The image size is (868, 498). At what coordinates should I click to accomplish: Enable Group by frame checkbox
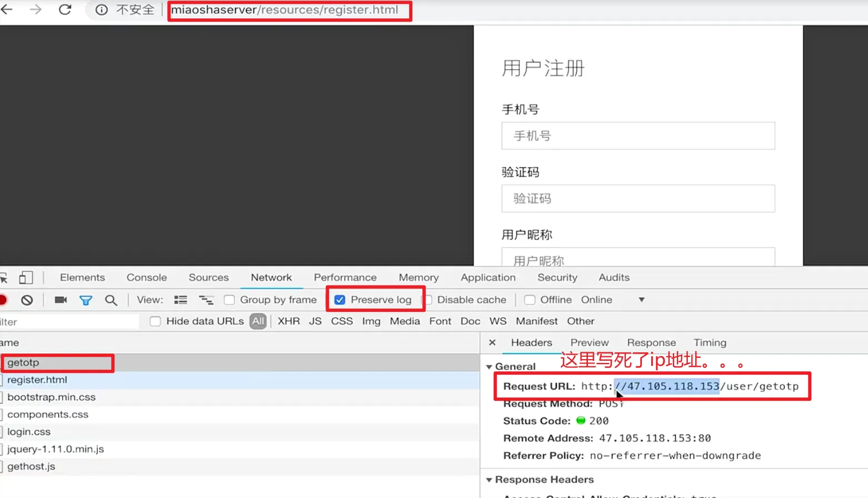pos(229,300)
